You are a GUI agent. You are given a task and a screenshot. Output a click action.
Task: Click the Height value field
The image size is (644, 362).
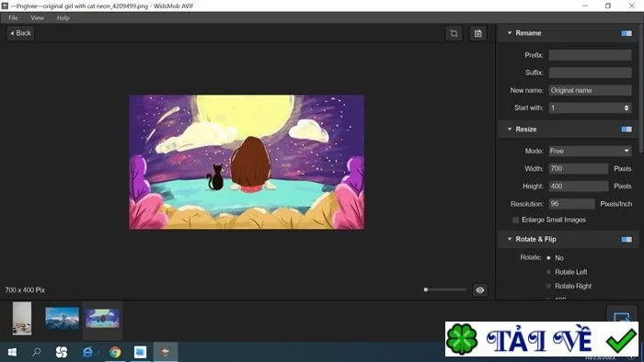click(579, 187)
